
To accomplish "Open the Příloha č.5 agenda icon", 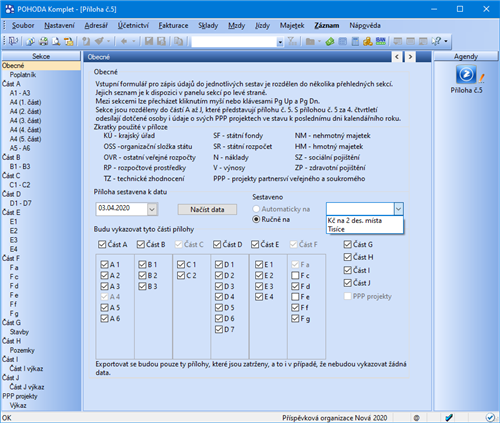I will tap(466, 74).
